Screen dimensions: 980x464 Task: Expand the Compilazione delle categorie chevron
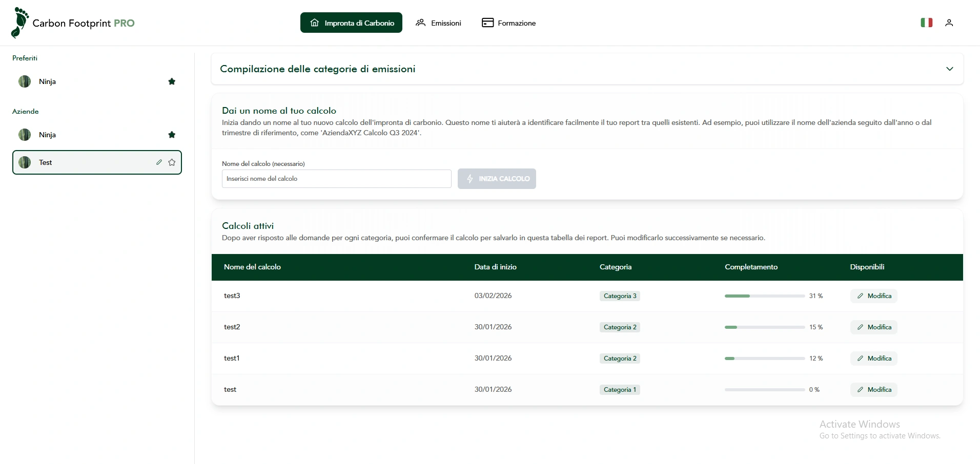[949, 69]
